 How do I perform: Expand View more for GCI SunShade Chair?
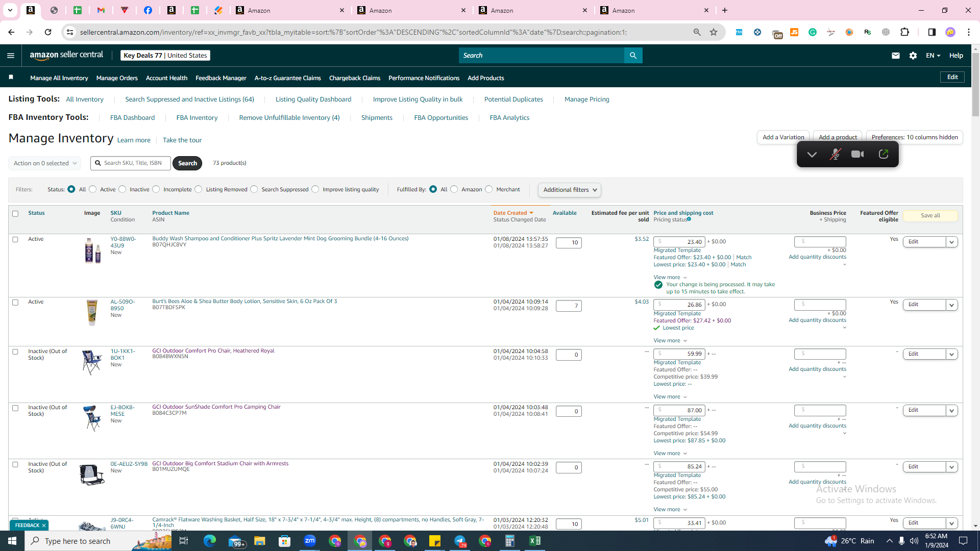tap(670, 454)
